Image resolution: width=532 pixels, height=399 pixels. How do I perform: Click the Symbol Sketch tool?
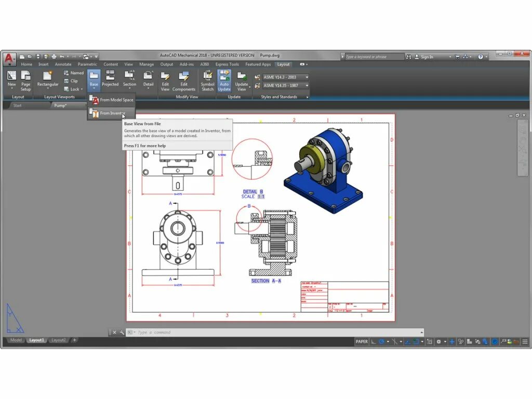point(207,82)
